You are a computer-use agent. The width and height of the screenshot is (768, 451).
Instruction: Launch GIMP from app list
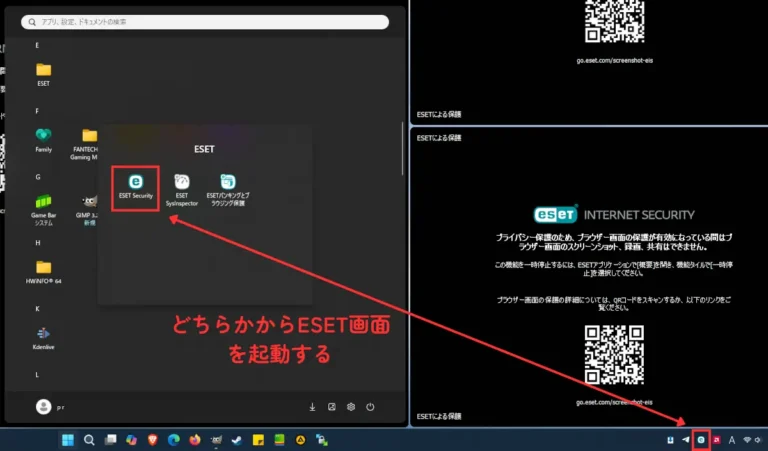point(89,210)
